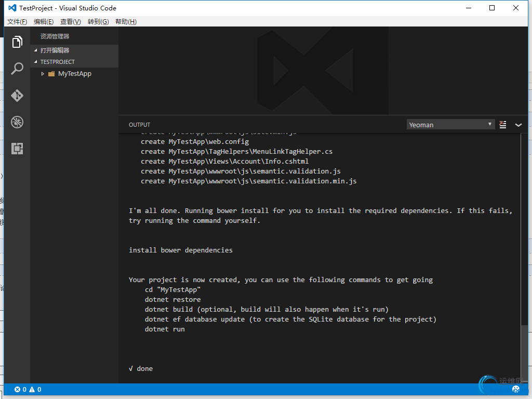Click the 'cd "MyTestApp"' output line
This screenshot has height=399, width=532.
pyautogui.click(x=172, y=290)
